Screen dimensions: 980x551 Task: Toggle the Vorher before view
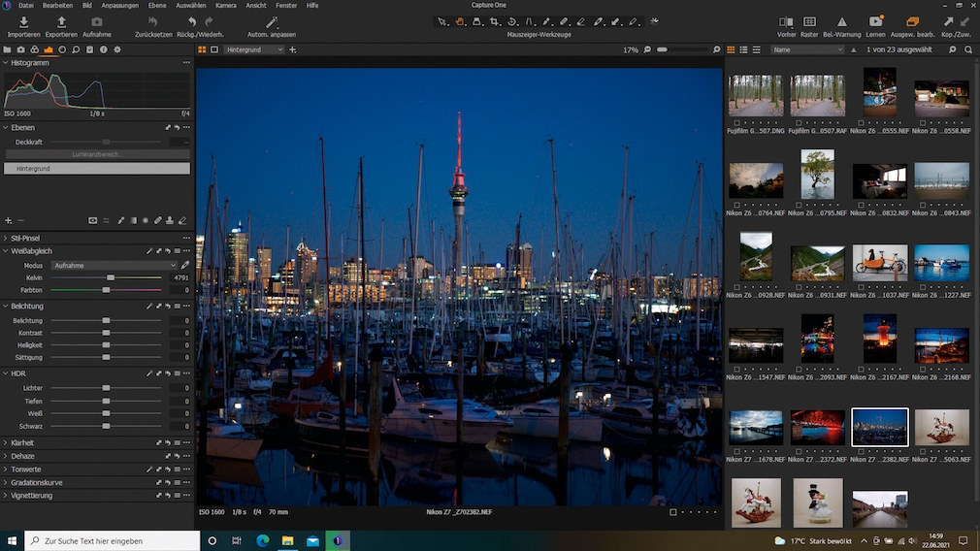pos(786,22)
